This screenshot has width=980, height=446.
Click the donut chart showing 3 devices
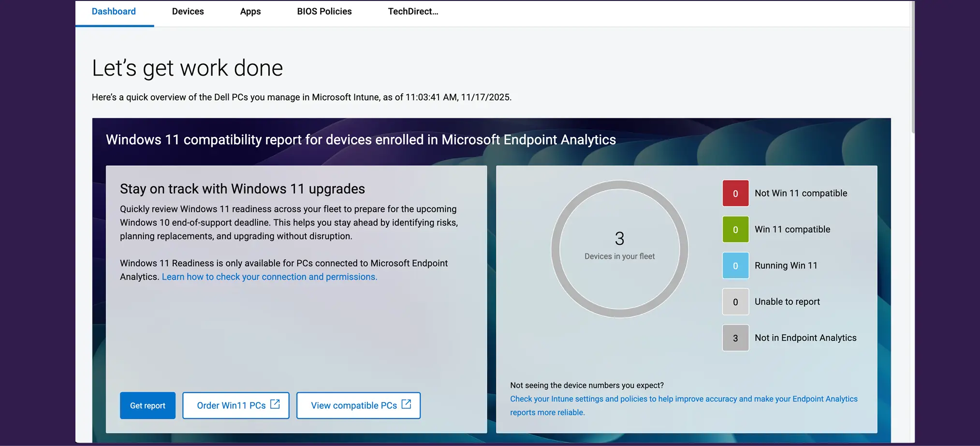[x=619, y=248]
